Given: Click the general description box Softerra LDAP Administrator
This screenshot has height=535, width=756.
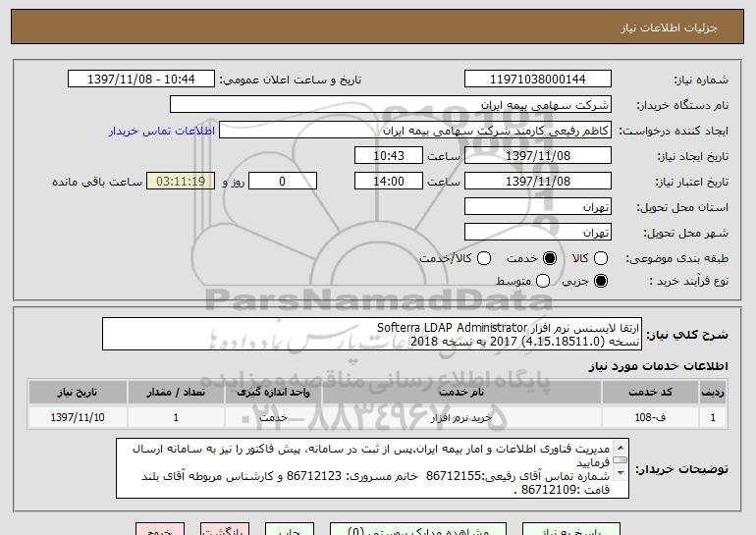Looking at the screenshot, I should 372,334.
